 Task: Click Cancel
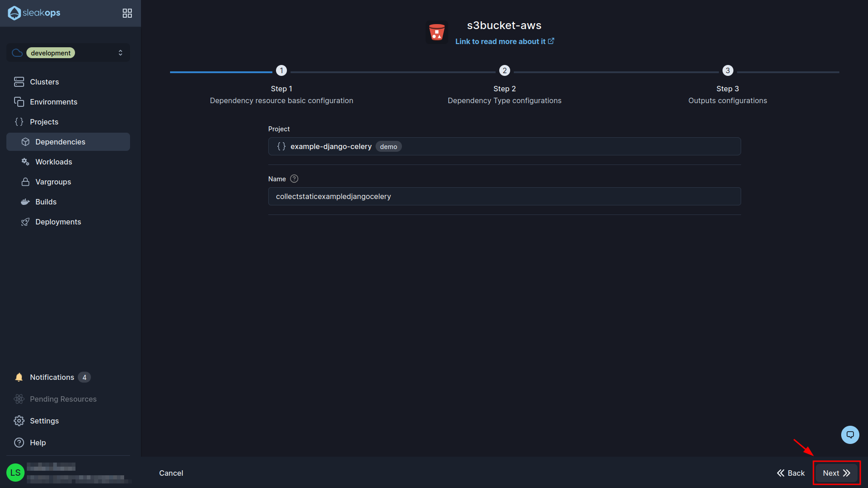click(x=171, y=473)
